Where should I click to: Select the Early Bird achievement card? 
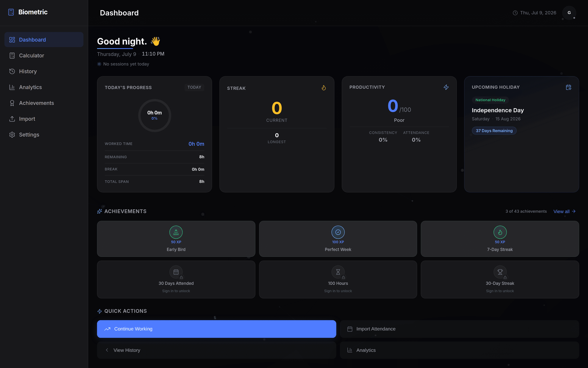tap(176, 239)
